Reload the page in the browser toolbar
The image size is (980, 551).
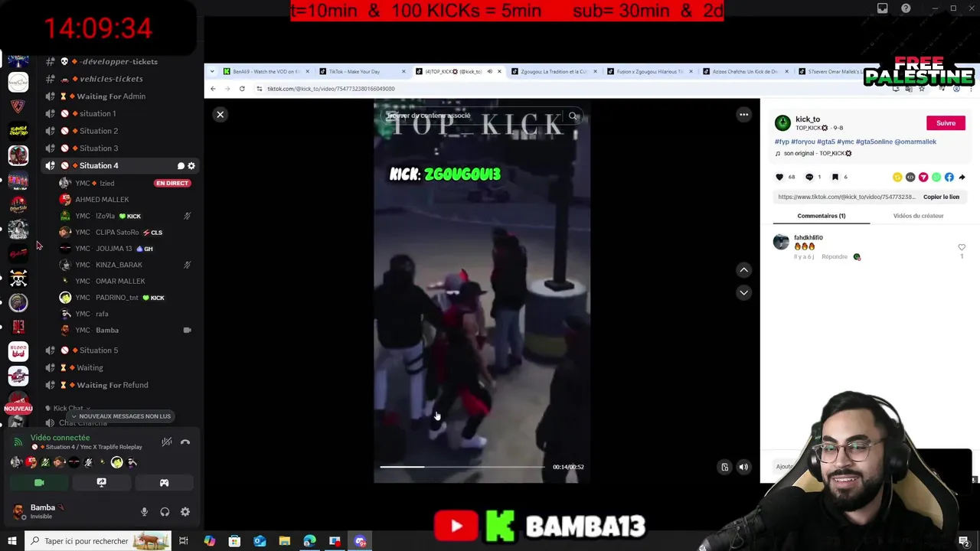[x=242, y=89]
